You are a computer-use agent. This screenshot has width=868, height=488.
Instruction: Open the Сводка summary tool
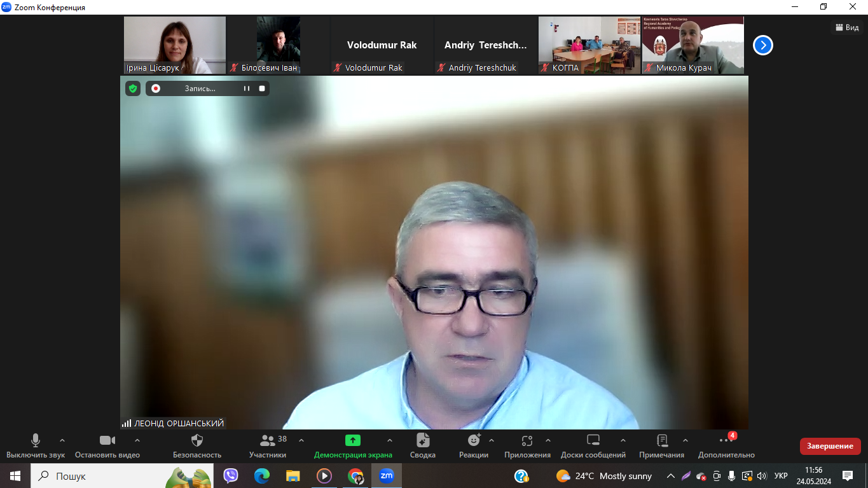423,445
